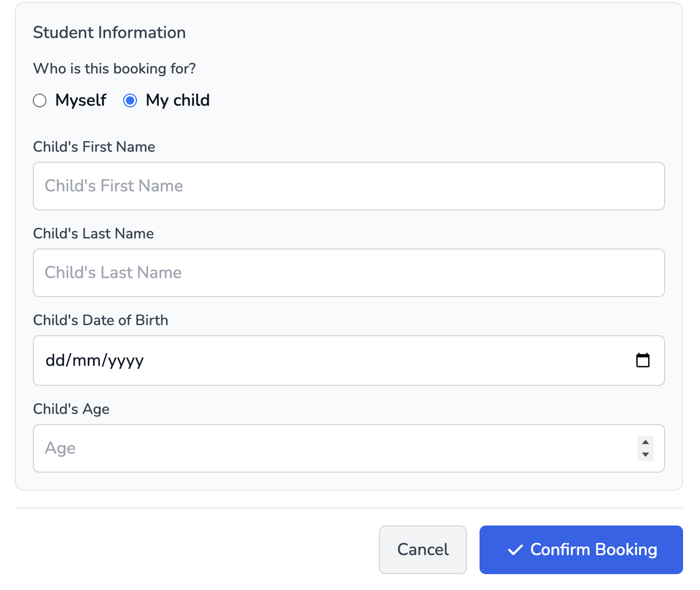Focus the Child's First Name input
This screenshot has height=590, width=700.
[348, 186]
